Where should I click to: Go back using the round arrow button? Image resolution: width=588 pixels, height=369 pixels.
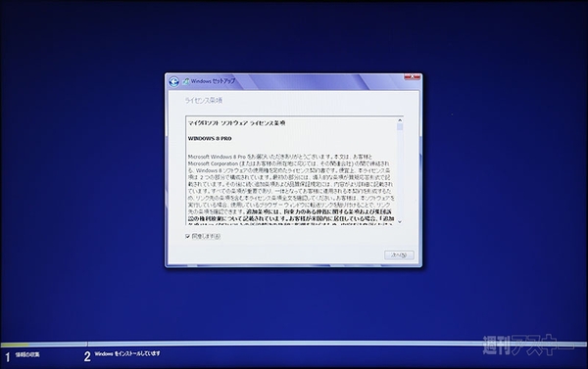[x=173, y=81]
